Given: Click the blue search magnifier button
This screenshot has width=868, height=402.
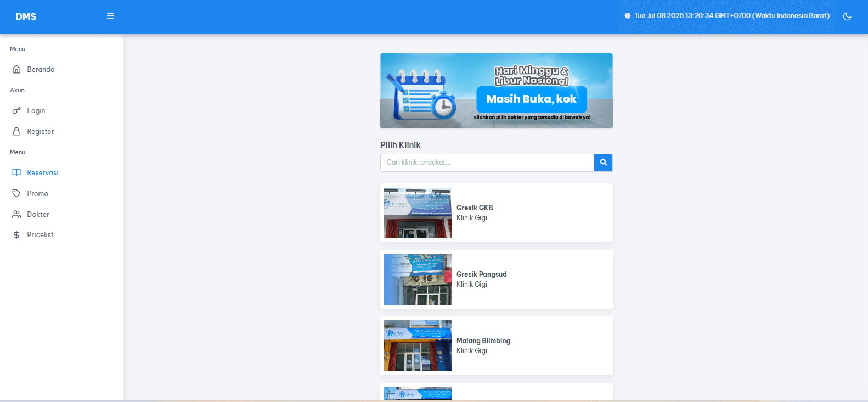Looking at the screenshot, I should (x=603, y=163).
